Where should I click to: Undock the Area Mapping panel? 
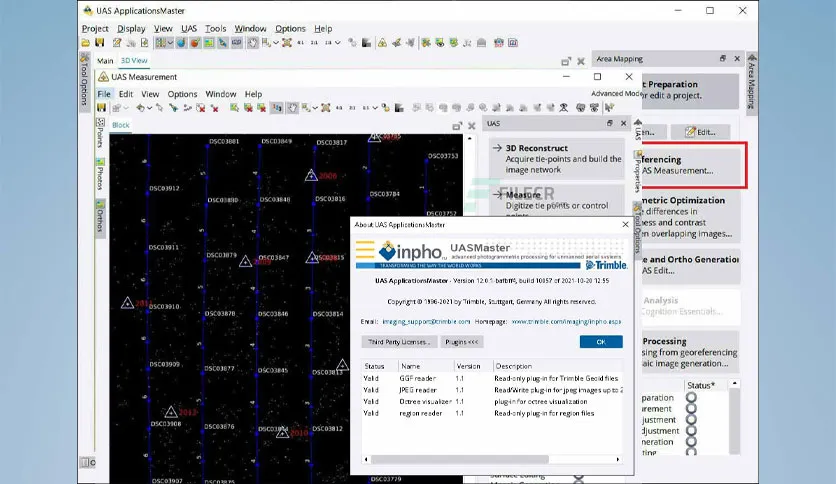tap(722, 59)
